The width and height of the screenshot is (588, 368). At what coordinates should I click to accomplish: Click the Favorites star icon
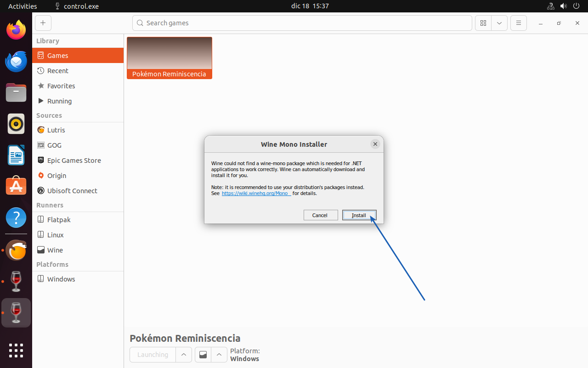40,86
